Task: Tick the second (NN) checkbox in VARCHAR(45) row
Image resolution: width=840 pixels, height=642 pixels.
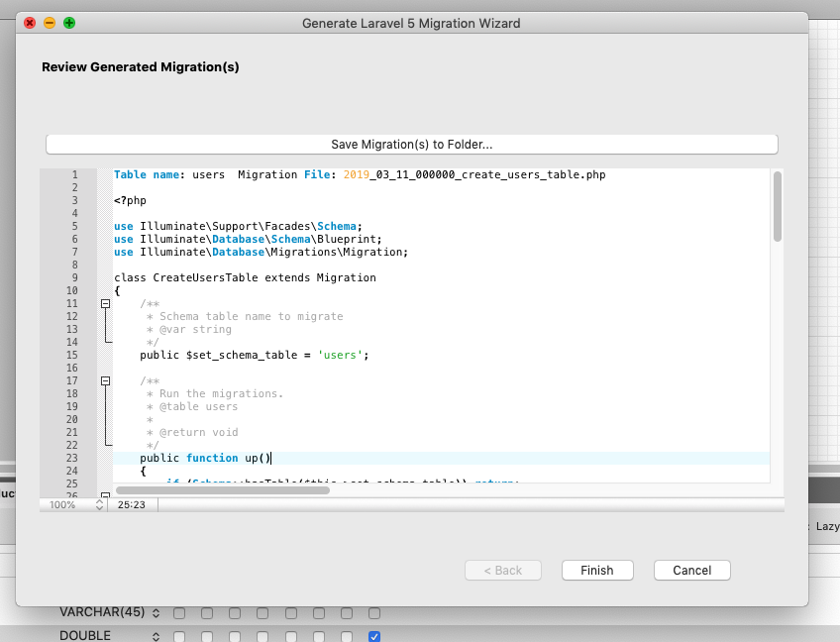Action: click(207, 612)
